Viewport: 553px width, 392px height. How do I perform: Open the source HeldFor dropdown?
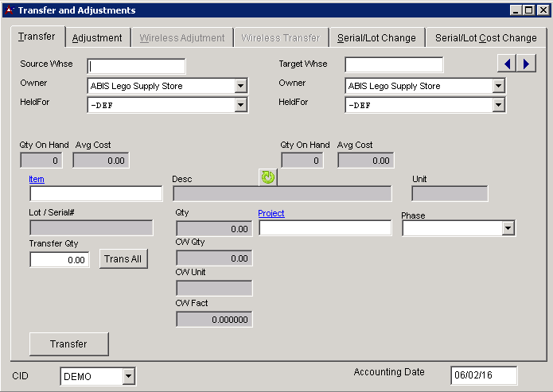coord(240,105)
